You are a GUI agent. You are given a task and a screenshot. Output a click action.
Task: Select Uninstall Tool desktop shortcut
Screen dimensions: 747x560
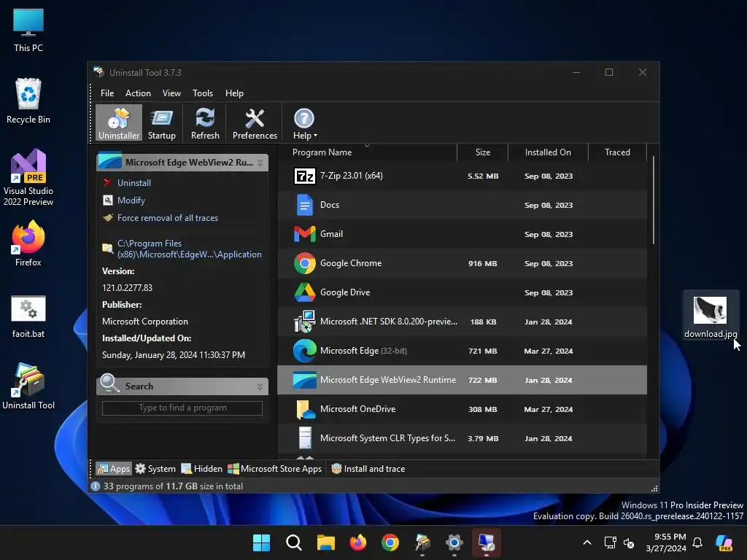(x=28, y=386)
